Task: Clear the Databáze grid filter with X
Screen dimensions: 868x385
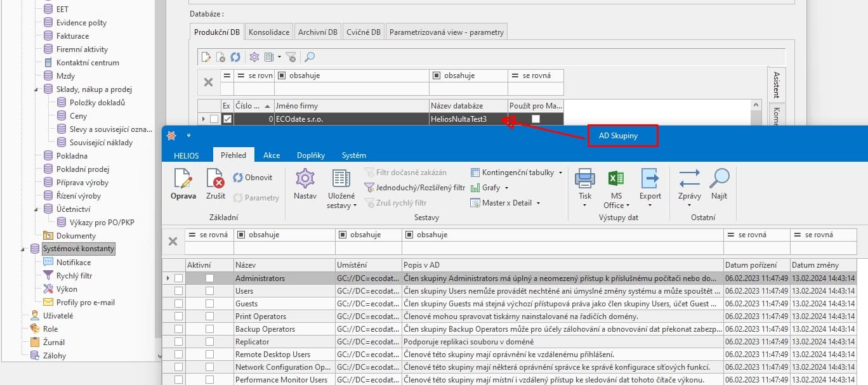Action: pos(208,82)
